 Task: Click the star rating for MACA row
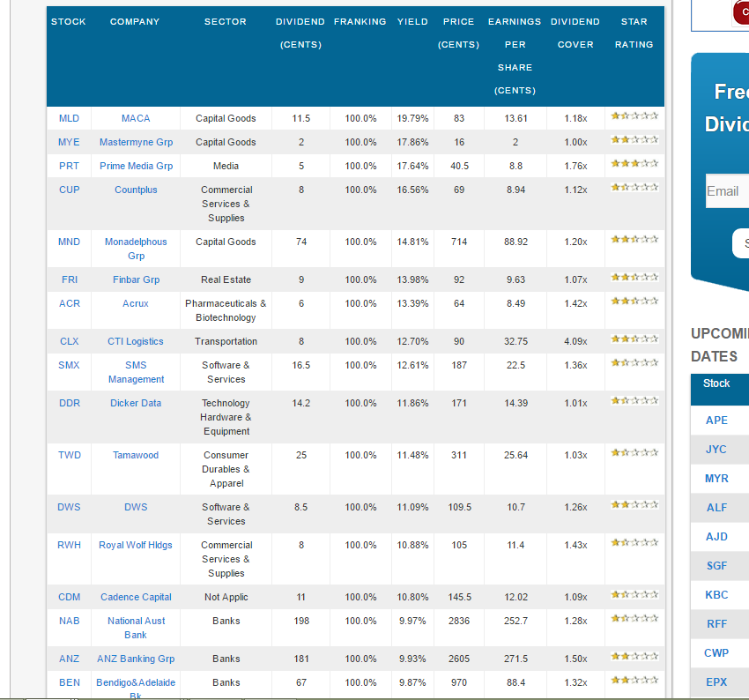(634, 115)
